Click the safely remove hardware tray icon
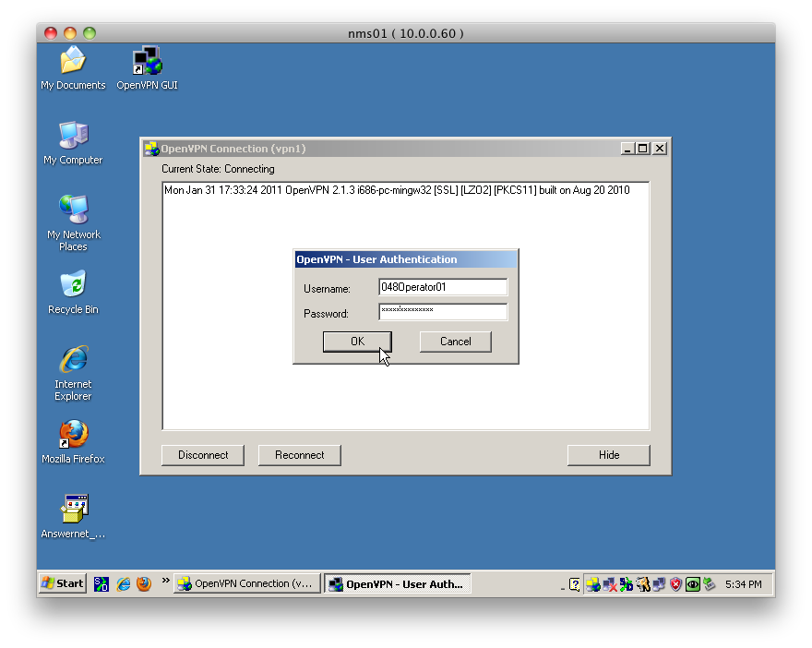The width and height of the screenshot is (812, 648). [709, 585]
